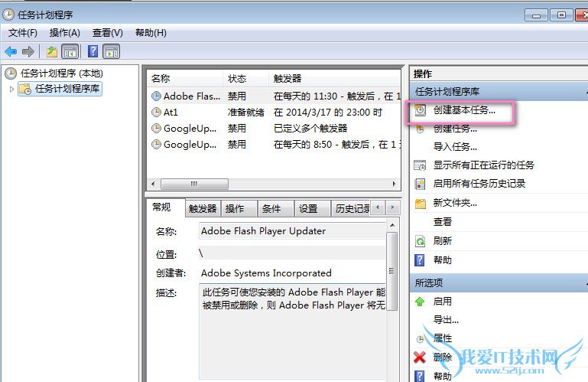Switch to the 触发器 tab
The height and width of the screenshot is (382, 588).
tap(203, 209)
